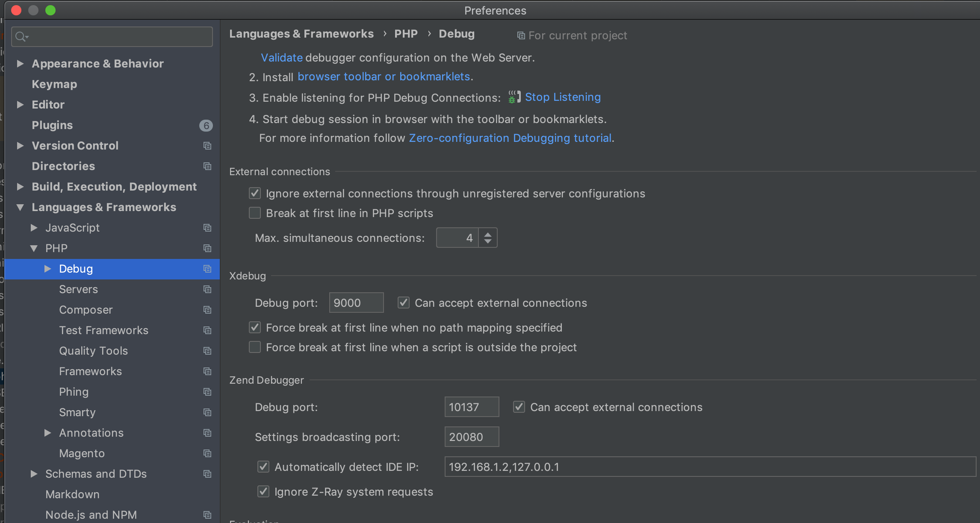
Task: Click project-level icon in the Composer row
Action: [x=207, y=310]
